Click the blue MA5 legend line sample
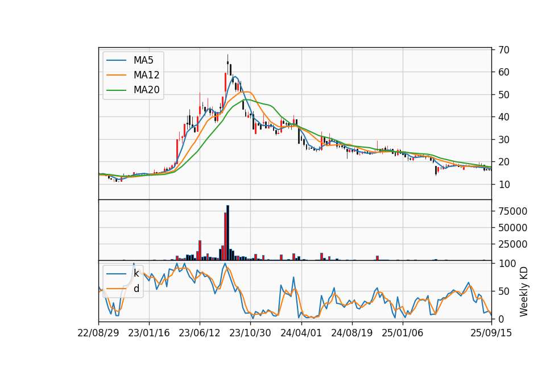This screenshot has width=546, height=392. click(116, 60)
